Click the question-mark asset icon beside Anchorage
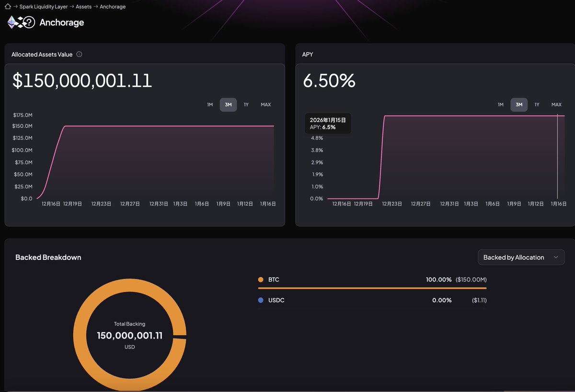The image size is (575, 392). click(x=29, y=22)
